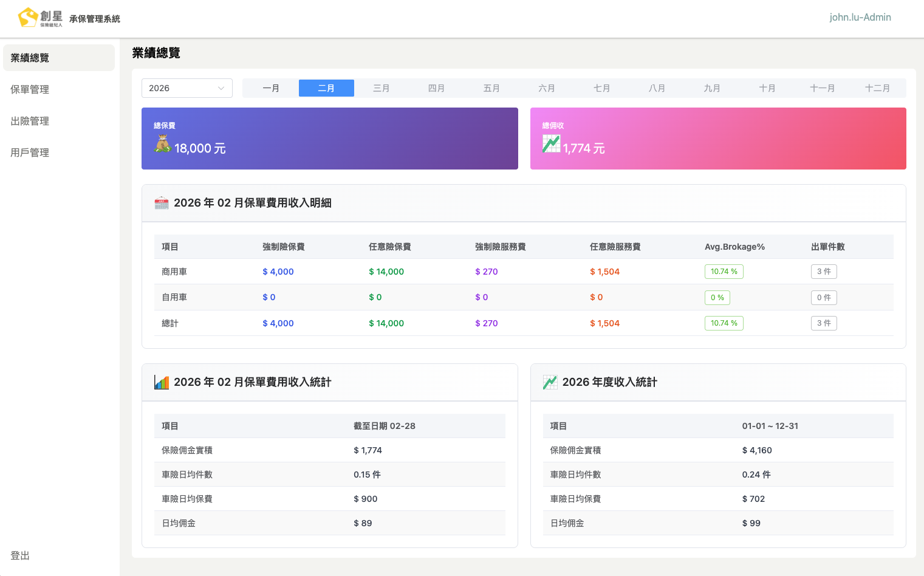Switch to the 五月 month tab
This screenshot has height=576, width=924.
click(x=491, y=88)
